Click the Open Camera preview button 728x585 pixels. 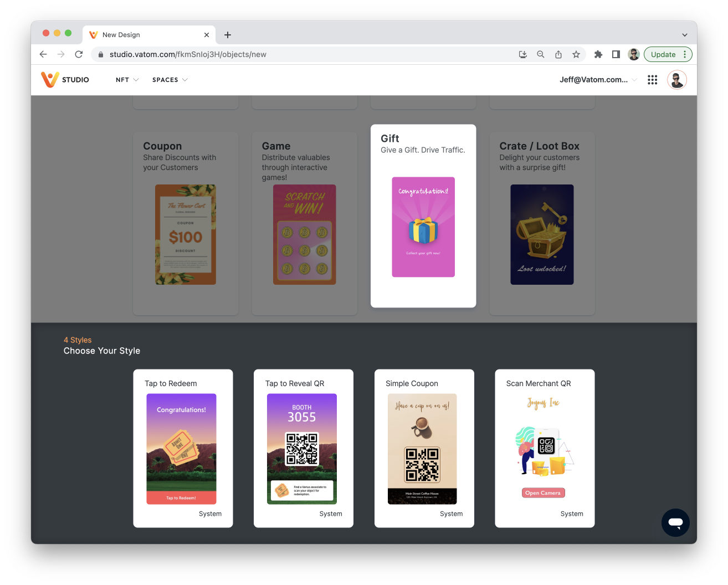pyautogui.click(x=543, y=492)
